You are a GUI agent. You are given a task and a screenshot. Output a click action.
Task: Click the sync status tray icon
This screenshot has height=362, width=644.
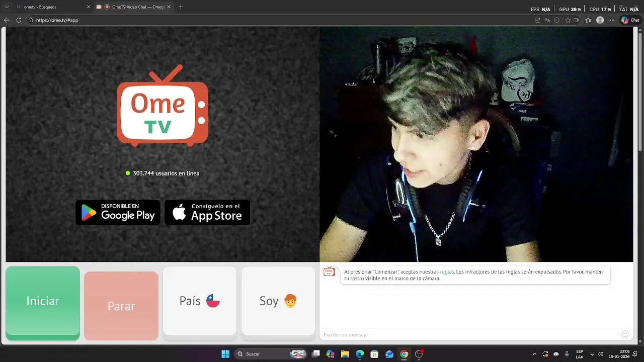pyautogui.click(x=545, y=354)
